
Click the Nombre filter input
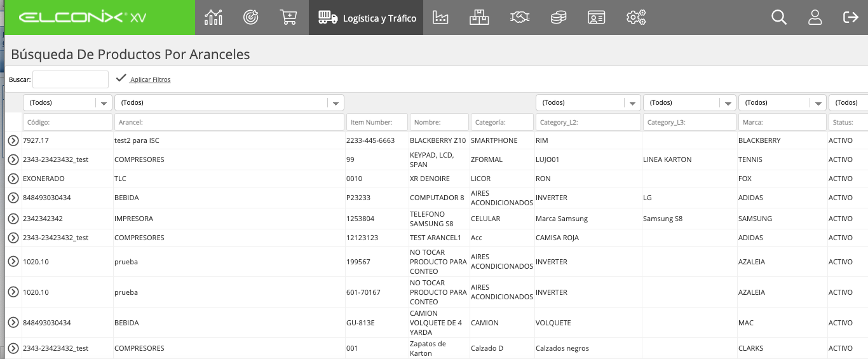click(x=439, y=122)
